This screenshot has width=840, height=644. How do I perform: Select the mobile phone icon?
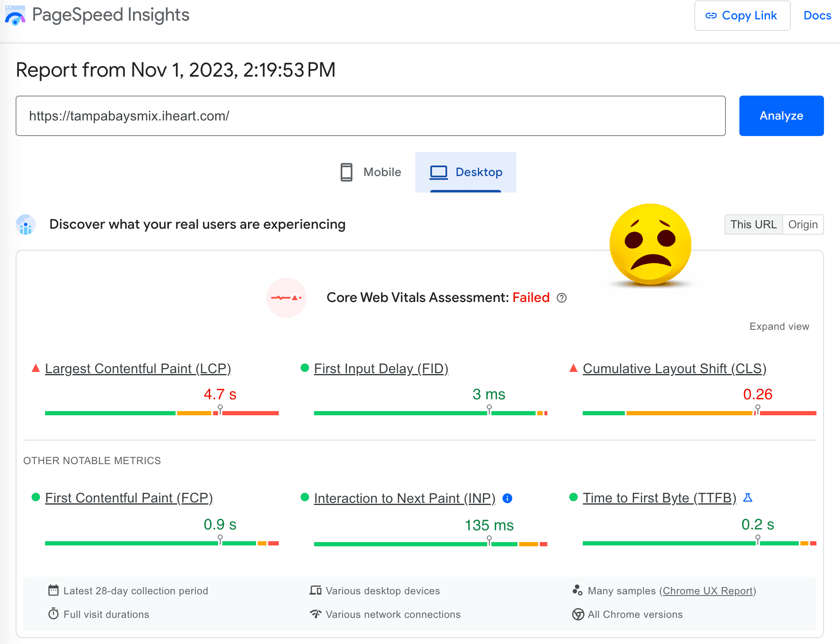(346, 172)
